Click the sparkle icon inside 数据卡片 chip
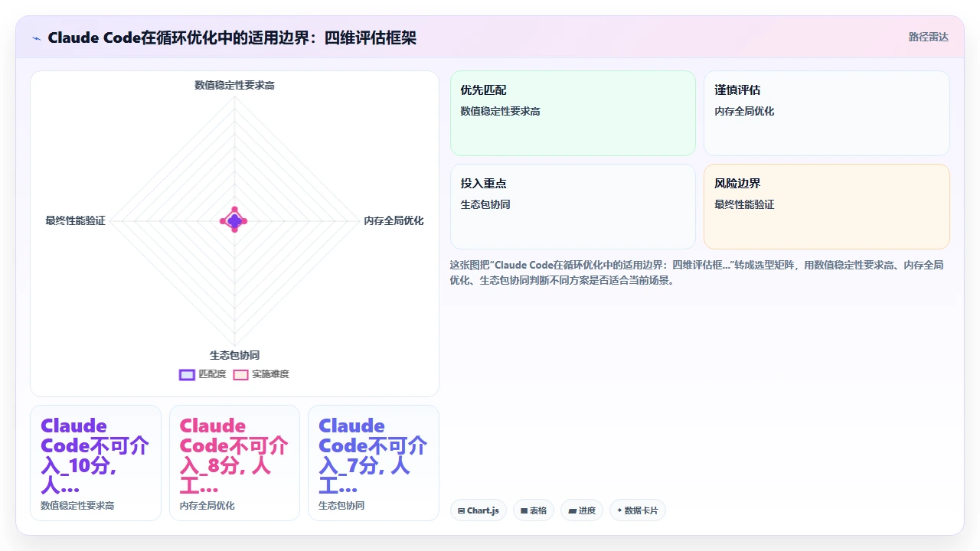980x551 pixels. pos(619,510)
